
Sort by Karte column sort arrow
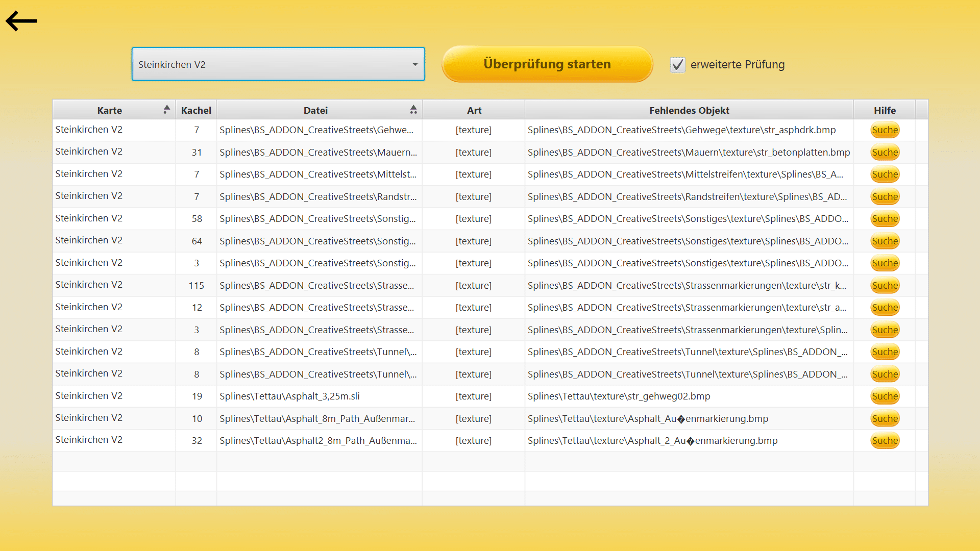[x=166, y=110]
